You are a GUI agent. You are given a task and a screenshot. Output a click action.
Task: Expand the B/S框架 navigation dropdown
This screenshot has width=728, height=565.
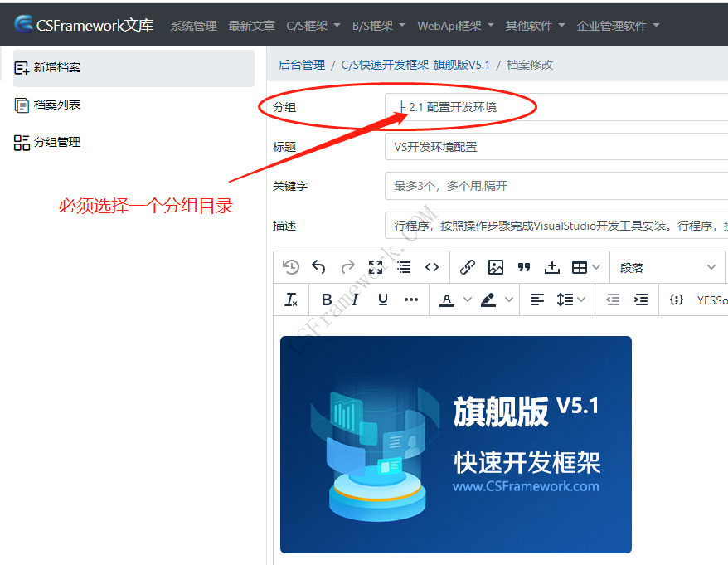(378, 26)
